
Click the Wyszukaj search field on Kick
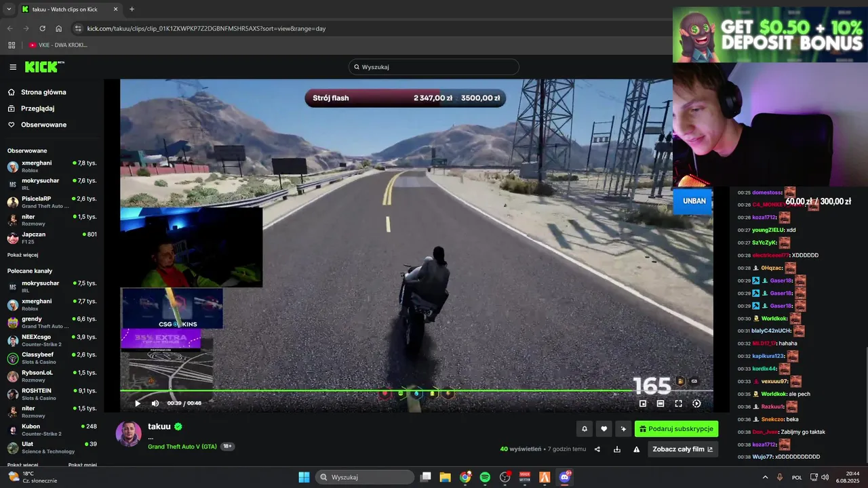coord(434,67)
